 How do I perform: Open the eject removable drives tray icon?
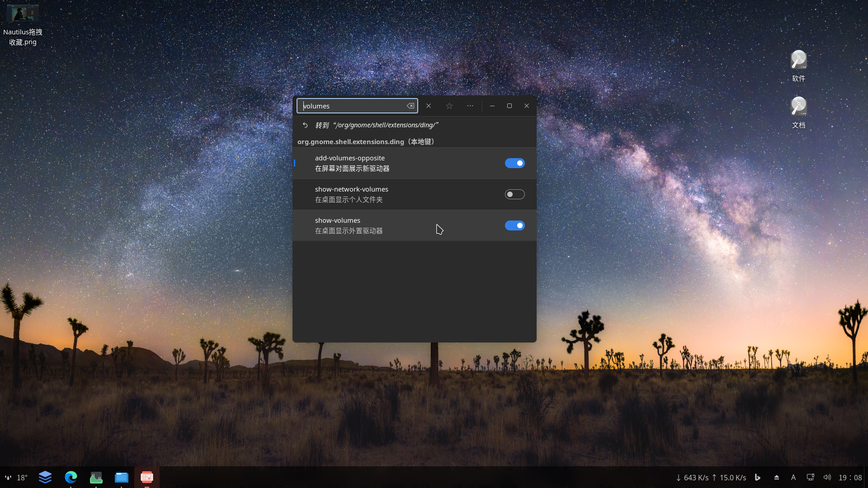[x=777, y=477]
